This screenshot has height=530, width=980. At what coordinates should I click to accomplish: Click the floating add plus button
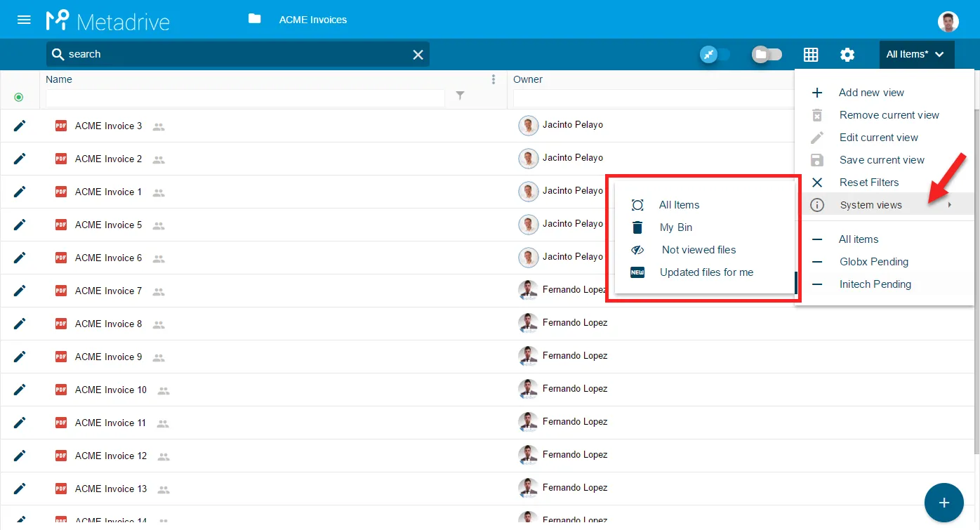pyautogui.click(x=944, y=503)
